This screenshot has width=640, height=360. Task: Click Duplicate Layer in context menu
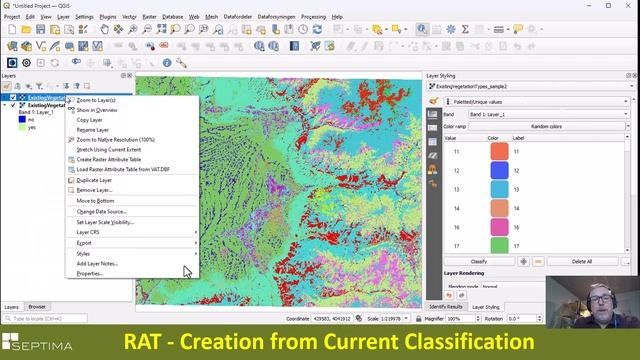pos(94,180)
